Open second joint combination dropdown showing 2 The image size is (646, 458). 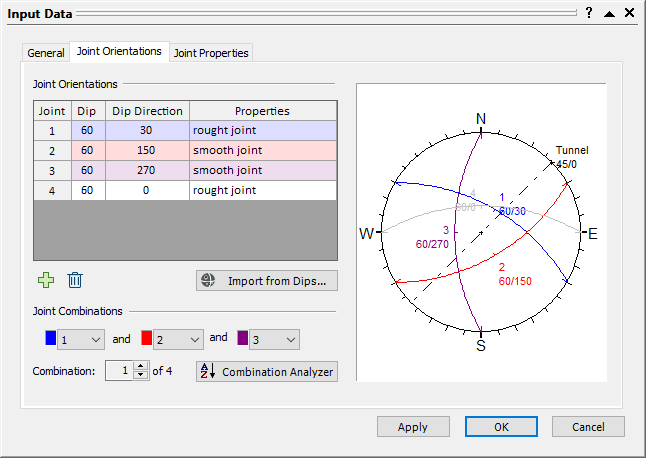pyautogui.click(x=178, y=340)
